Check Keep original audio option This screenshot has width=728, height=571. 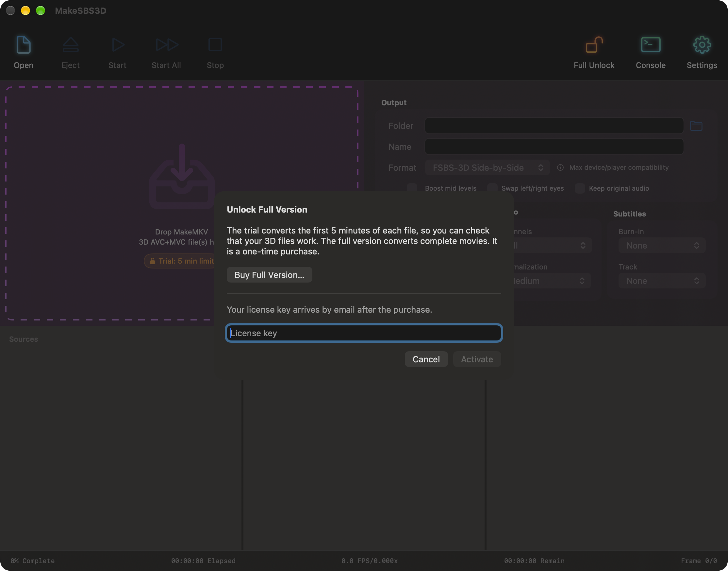click(x=579, y=188)
